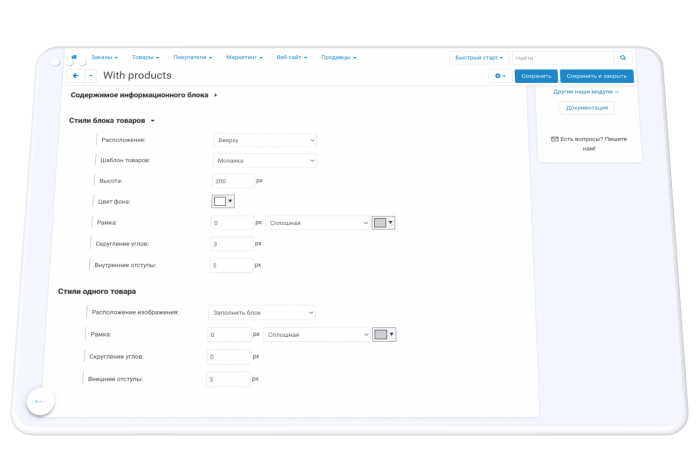Click the block Рамка width field
The height and width of the screenshot is (466, 700).
[x=232, y=223]
